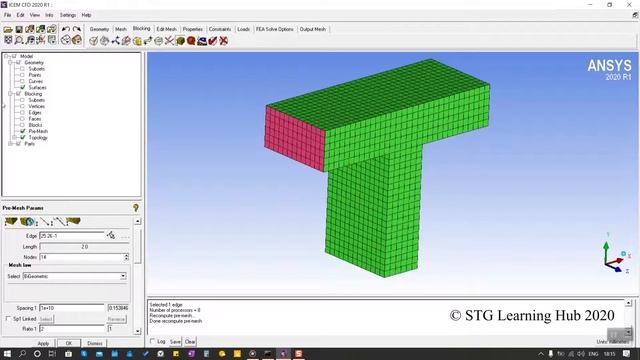The image size is (640, 360).
Task: Click the Pre-Mesh Params icon
Action: (x=180, y=41)
